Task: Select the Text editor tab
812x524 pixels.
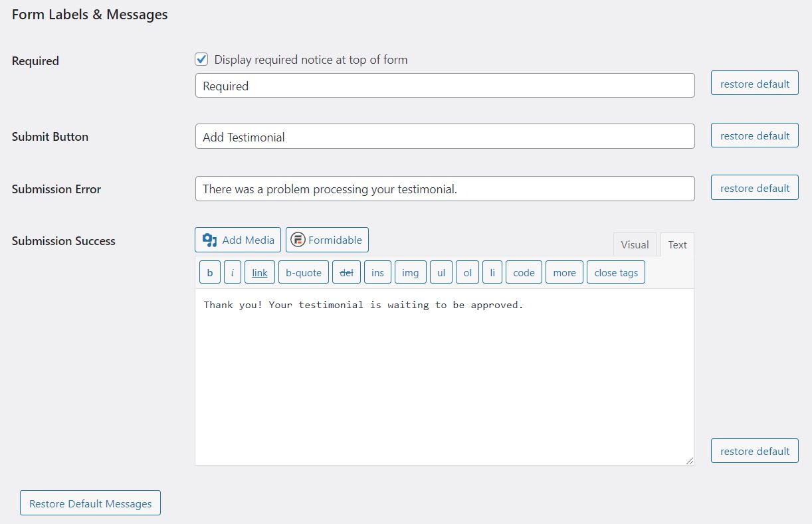Action: (x=677, y=244)
